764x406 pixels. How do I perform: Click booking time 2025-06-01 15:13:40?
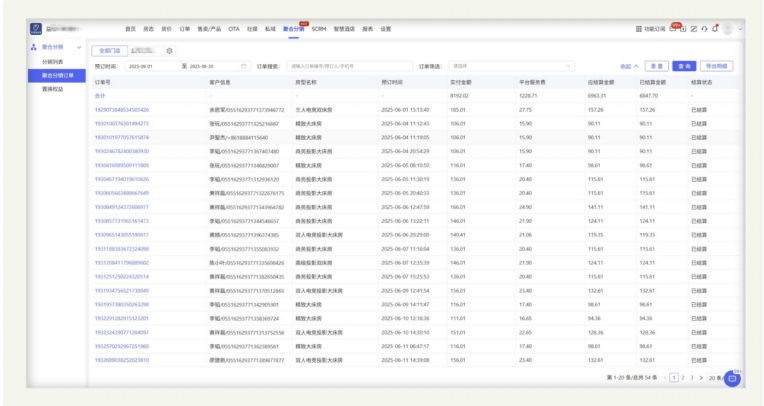click(x=405, y=110)
